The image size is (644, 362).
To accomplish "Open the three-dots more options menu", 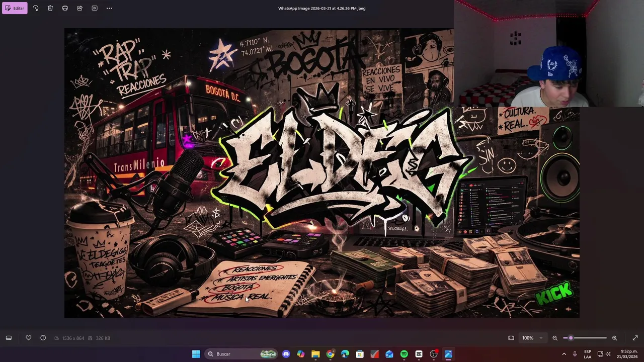I will point(109,8).
